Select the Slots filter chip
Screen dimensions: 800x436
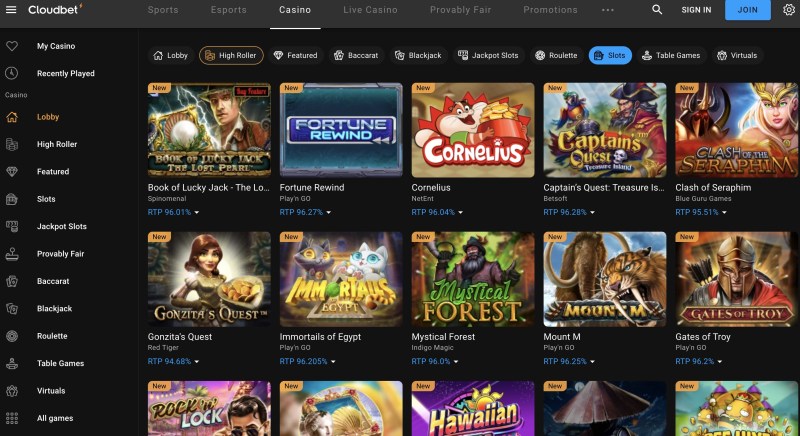coord(610,56)
